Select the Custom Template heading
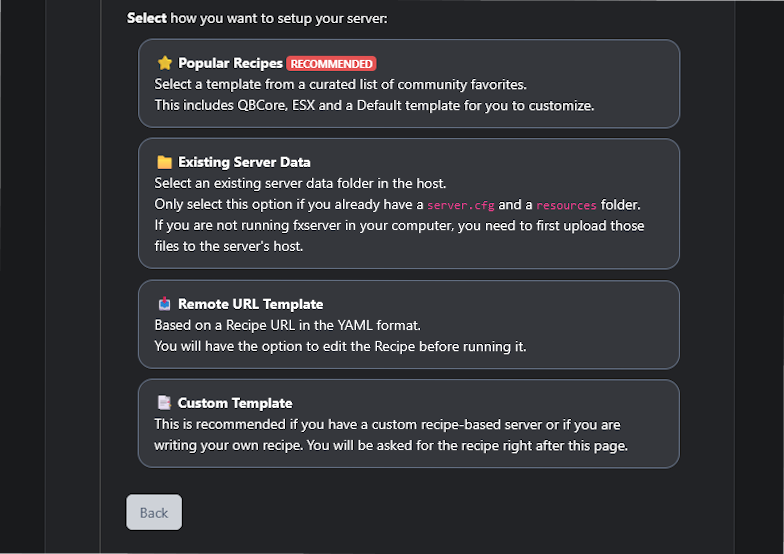784x554 pixels. [235, 403]
